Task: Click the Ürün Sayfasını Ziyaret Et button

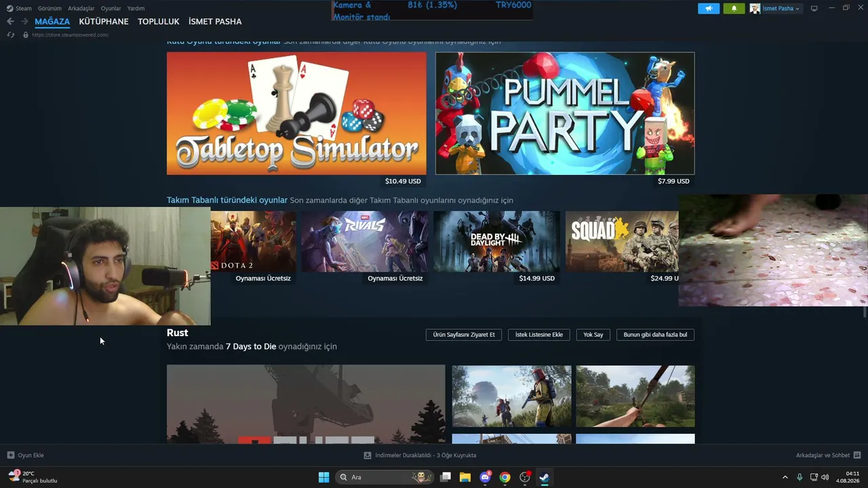Action: tap(464, 335)
